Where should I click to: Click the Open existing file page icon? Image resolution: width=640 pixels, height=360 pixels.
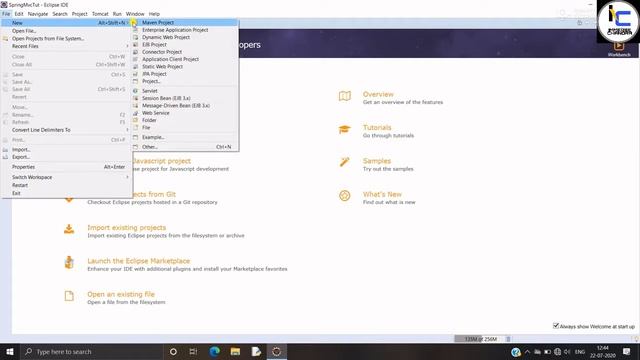[69, 296]
